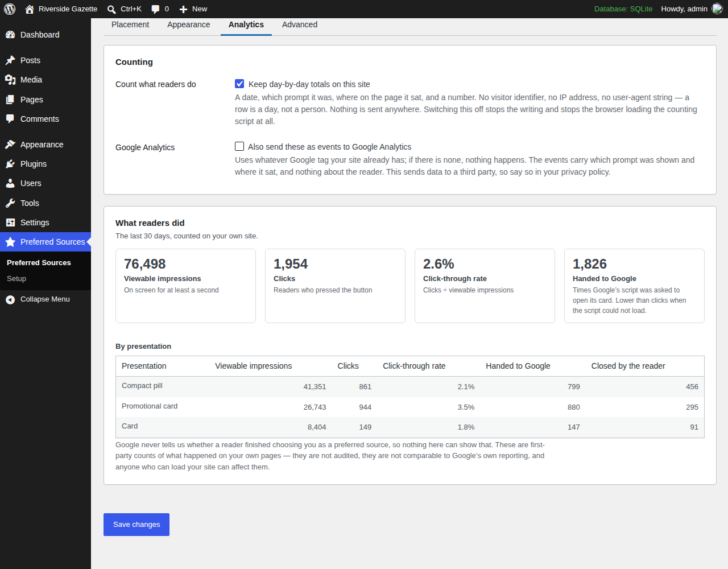Click the Appearance paintbrush icon
Screen dimensions: 728x569
(10, 145)
